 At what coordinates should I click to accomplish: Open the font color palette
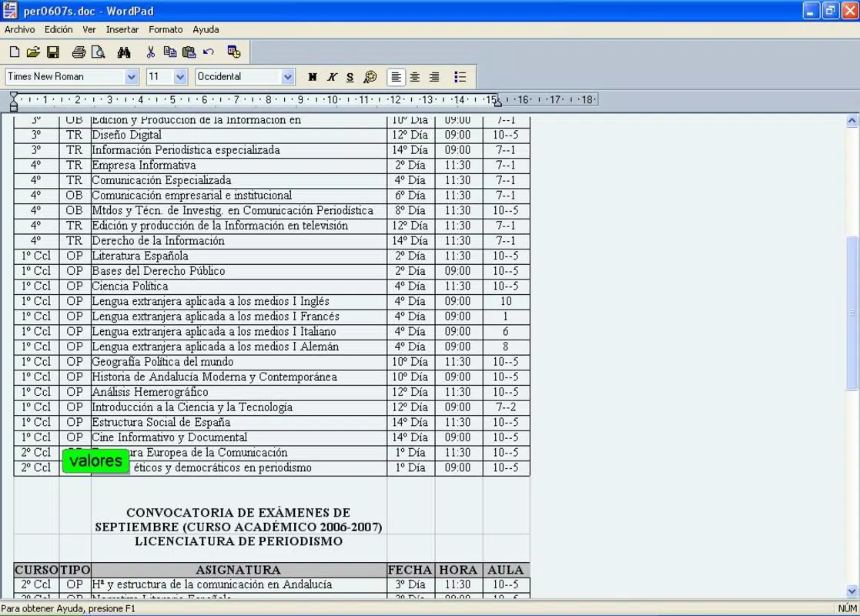[370, 77]
